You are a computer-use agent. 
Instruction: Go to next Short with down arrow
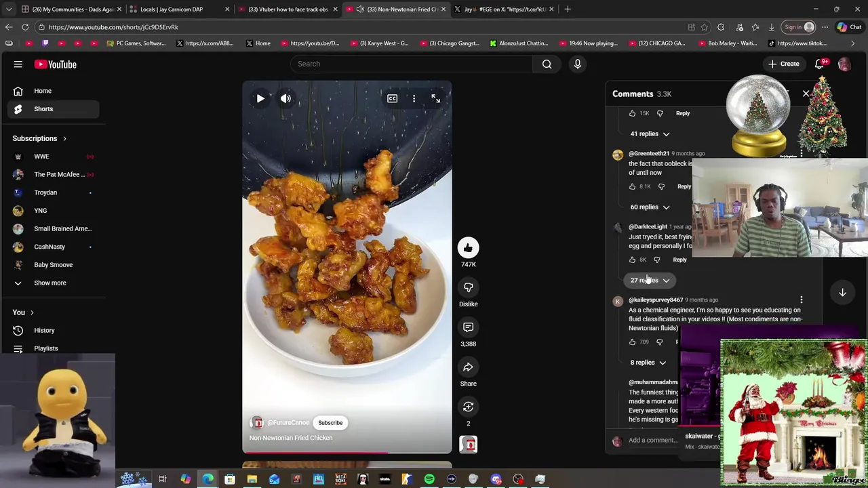[842, 292]
